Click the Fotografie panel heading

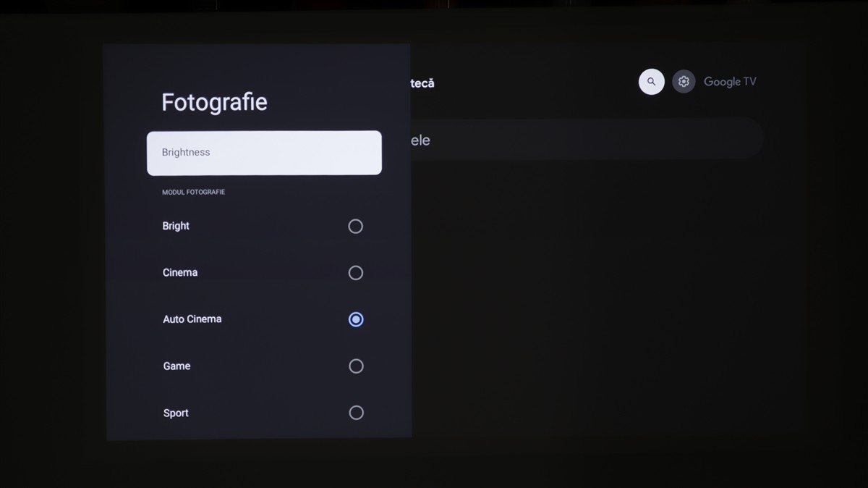point(214,102)
